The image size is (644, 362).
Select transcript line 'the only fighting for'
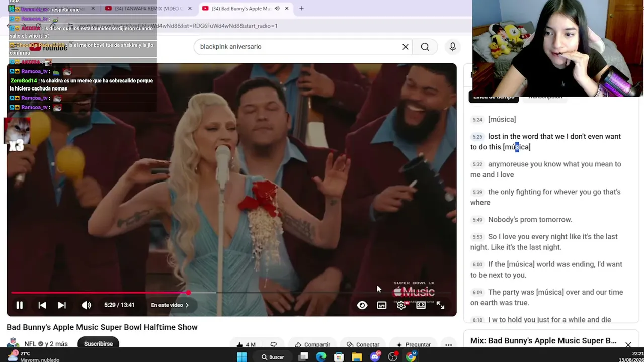551,197
